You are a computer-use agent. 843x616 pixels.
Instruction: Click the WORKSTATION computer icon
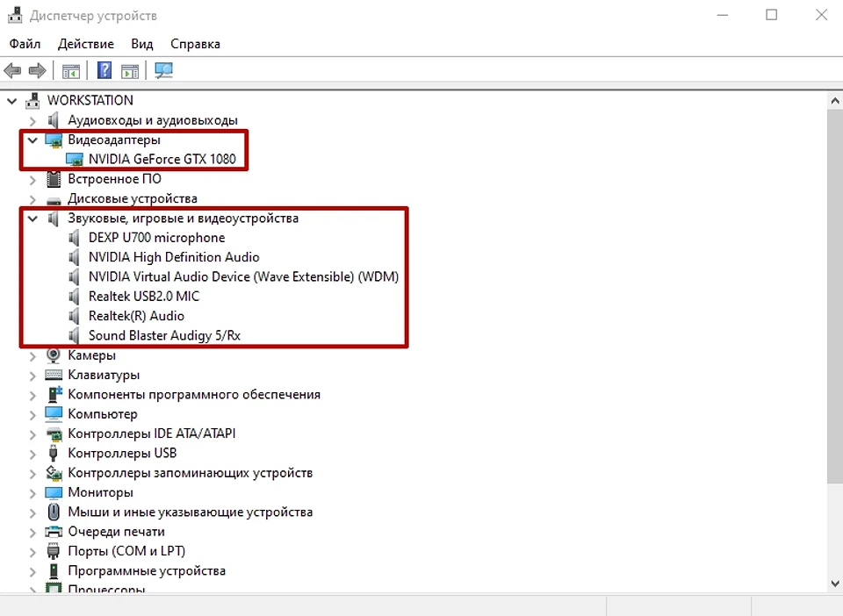pyautogui.click(x=32, y=100)
